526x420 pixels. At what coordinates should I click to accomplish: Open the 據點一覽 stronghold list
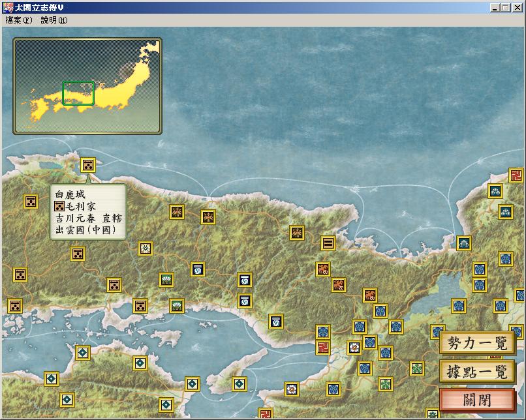(477, 372)
